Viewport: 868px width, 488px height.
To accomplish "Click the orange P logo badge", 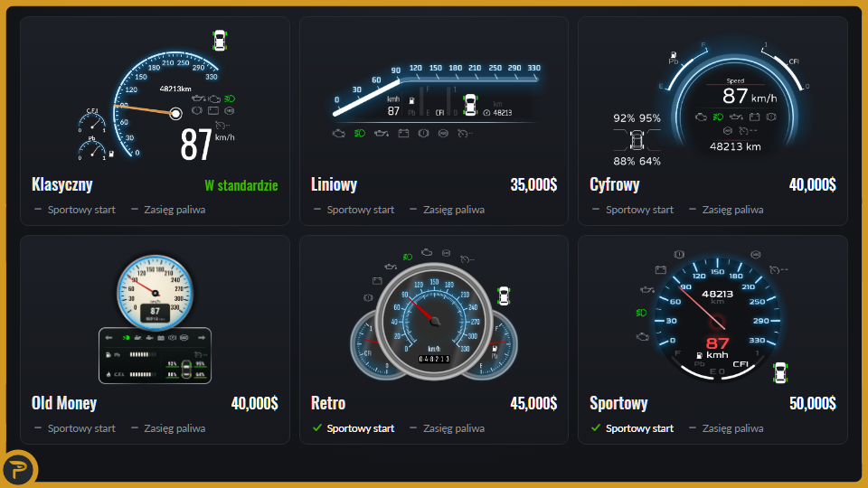I will tap(19, 469).
